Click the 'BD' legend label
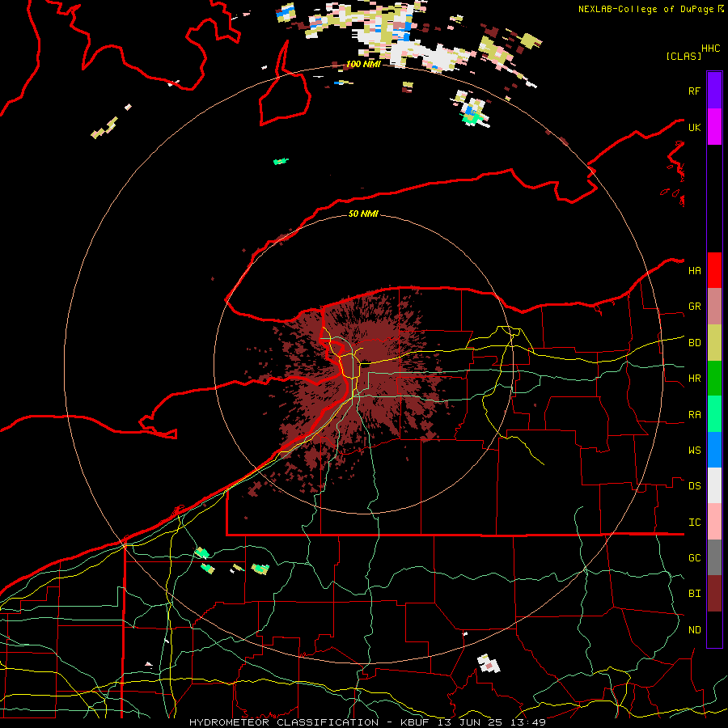This screenshot has width=728, height=728. click(695, 343)
